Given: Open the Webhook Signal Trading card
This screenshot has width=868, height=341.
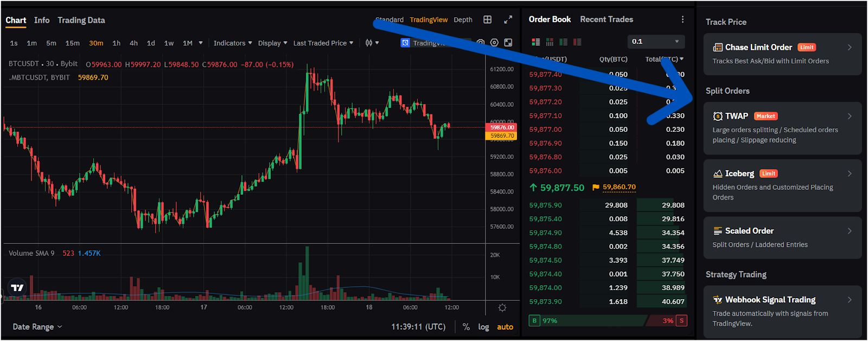Looking at the screenshot, I should click(x=782, y=312).
